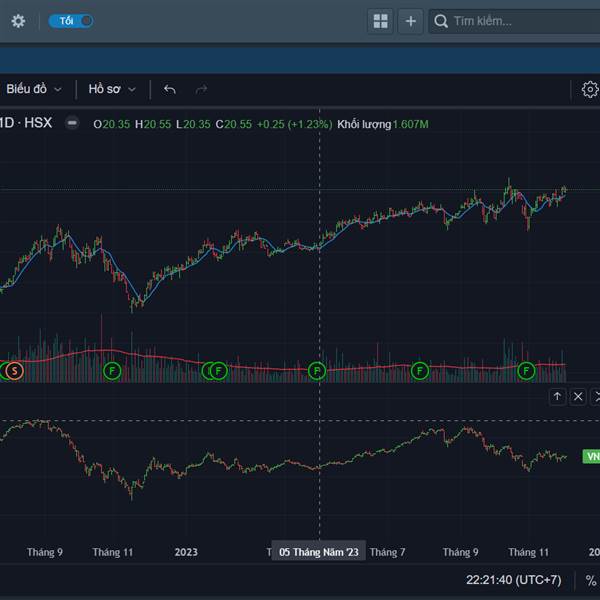The image size is (600, 600).
Task: Click the 1D interval label
Action: pos(7,123)
